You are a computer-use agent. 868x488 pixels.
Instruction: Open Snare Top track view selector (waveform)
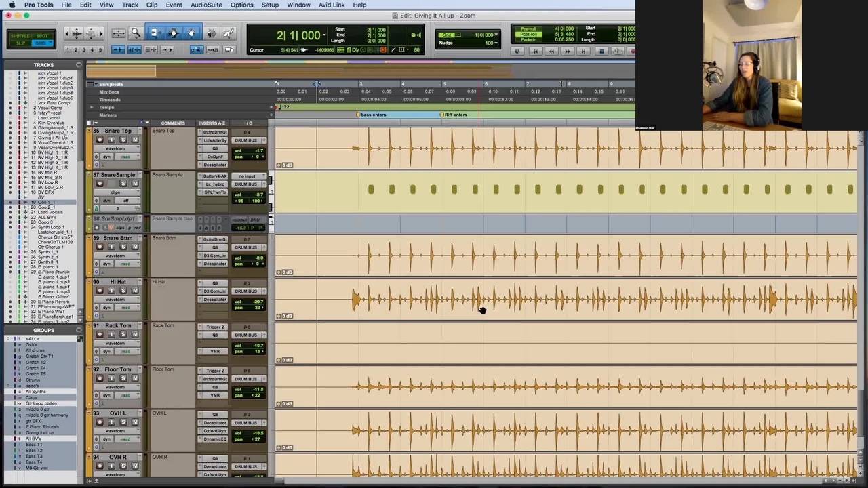[x=115, y=148]
